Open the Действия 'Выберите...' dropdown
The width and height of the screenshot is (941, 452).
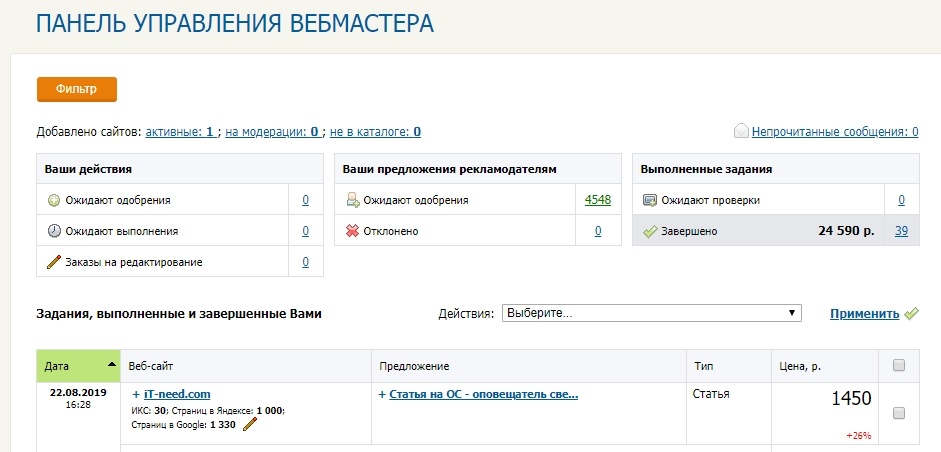coord(651,313)
